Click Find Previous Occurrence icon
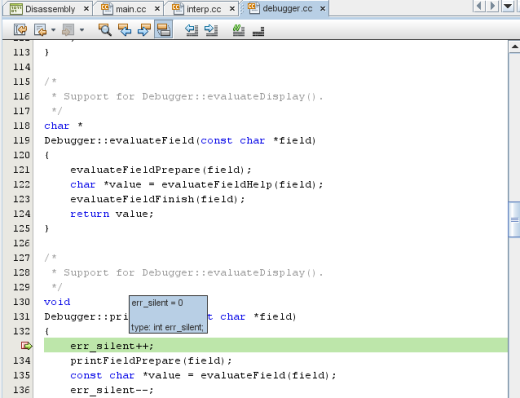 coord(125,30)
